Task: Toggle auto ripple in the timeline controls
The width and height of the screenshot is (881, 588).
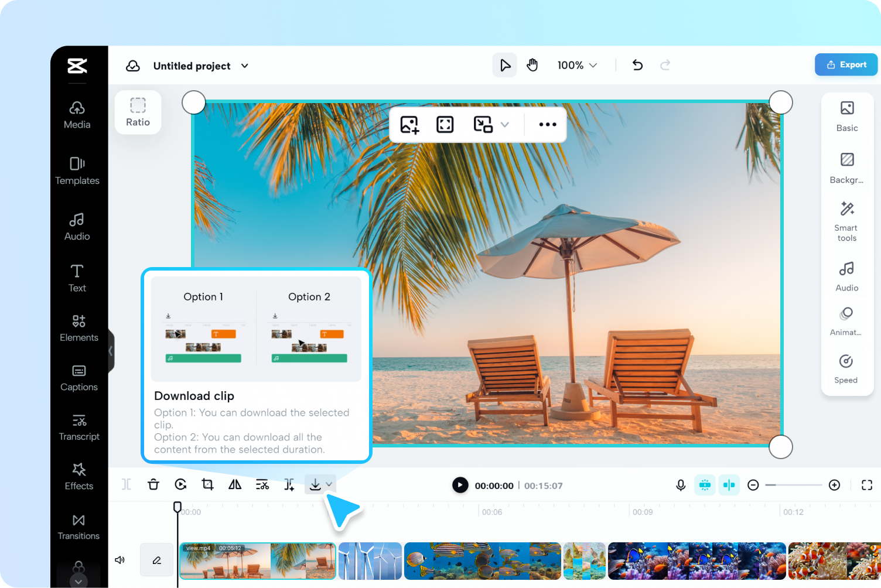Action: 705,485
